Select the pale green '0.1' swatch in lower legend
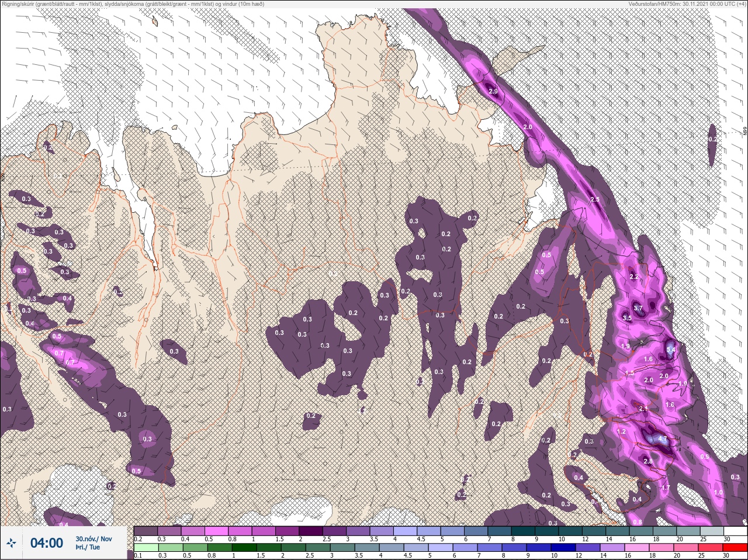The height and width of the screenshot is (560, 748). [146, 548]
